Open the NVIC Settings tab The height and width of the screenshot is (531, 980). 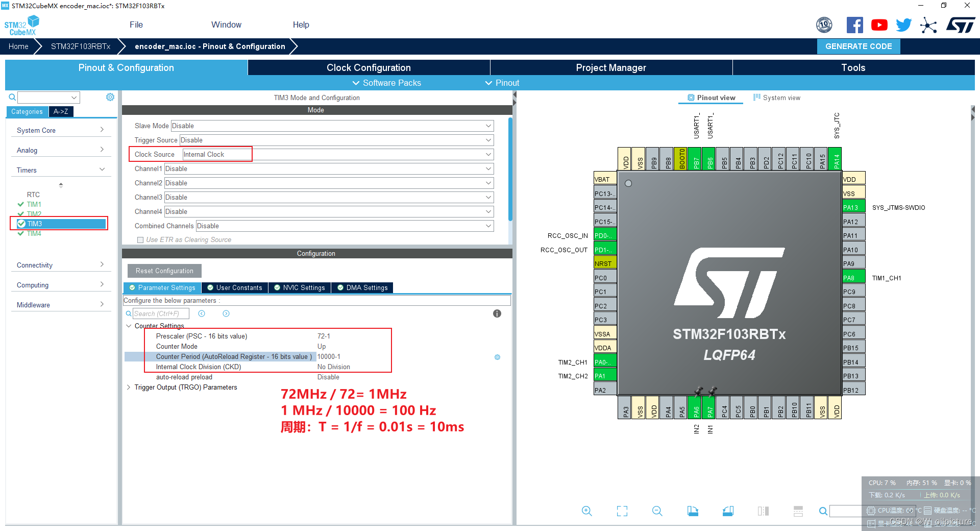click(300, 287)
